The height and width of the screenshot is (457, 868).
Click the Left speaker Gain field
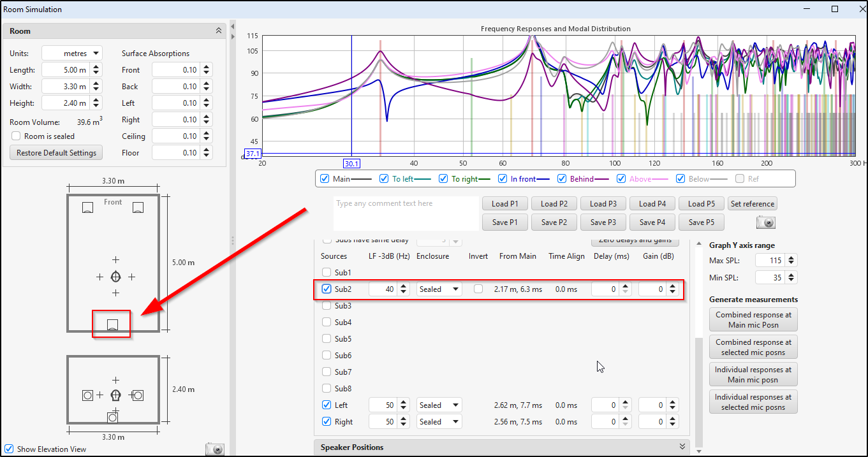[653, 405]
